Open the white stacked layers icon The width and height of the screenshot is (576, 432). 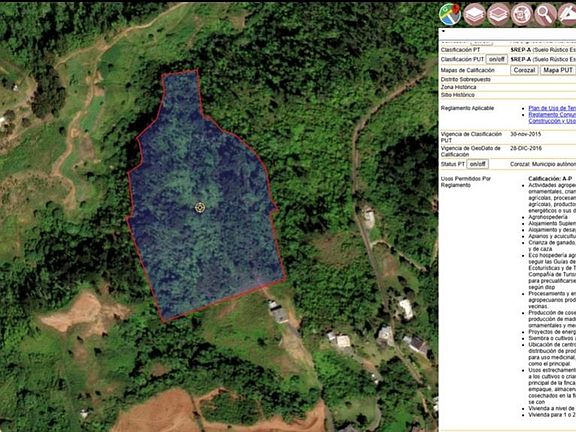[x=474, y=14]
